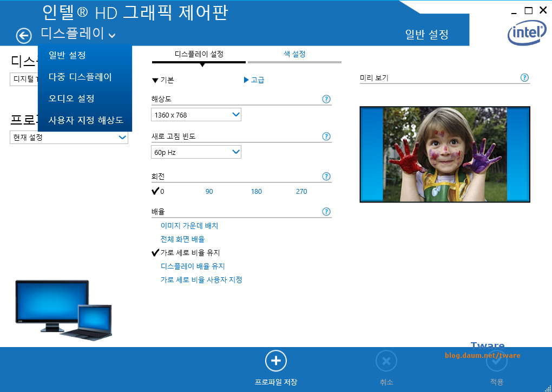Select 사용자 지정 해상도 menu item

[86, 120]
